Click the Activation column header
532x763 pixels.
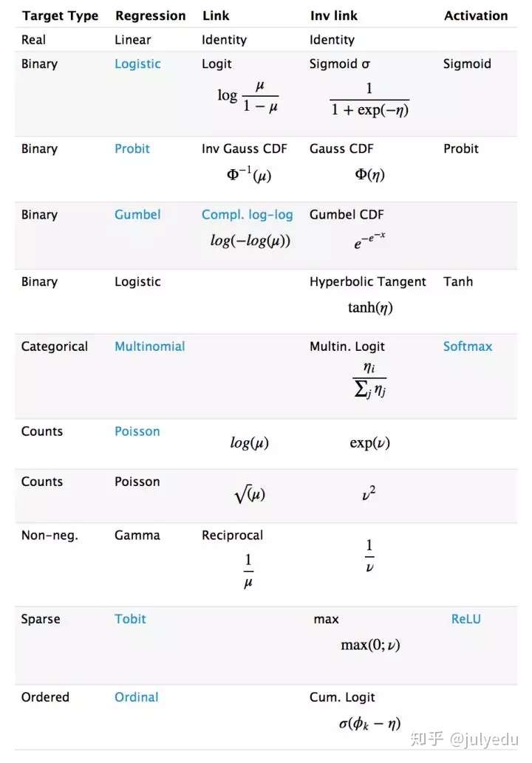click(x=476, y=16)
